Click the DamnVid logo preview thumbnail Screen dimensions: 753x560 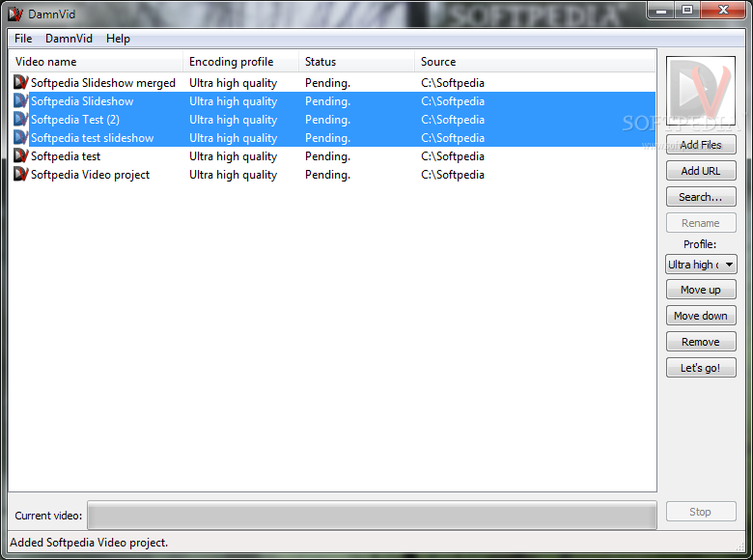pyautogui.click(x=700, y=91)
